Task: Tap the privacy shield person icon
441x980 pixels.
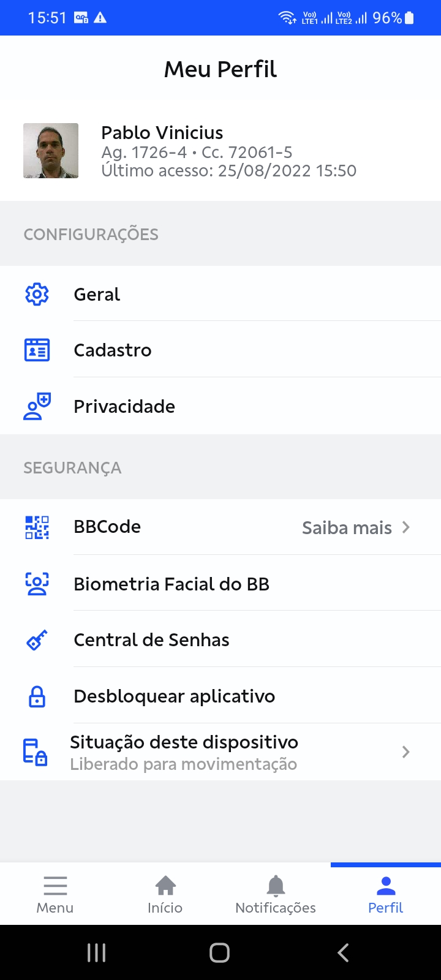Action: point(37,407)
